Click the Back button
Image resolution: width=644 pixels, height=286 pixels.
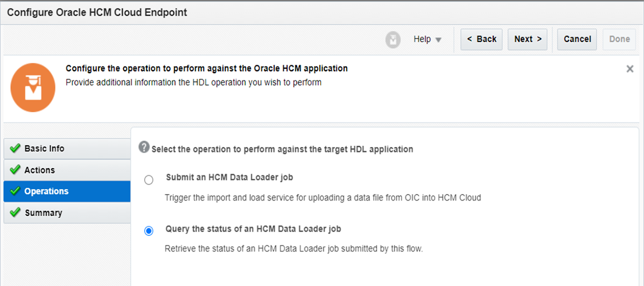pos(481,39)
